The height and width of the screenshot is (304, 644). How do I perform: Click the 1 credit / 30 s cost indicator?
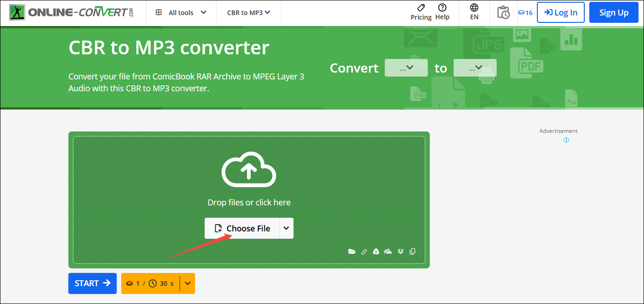click(150, 283)
